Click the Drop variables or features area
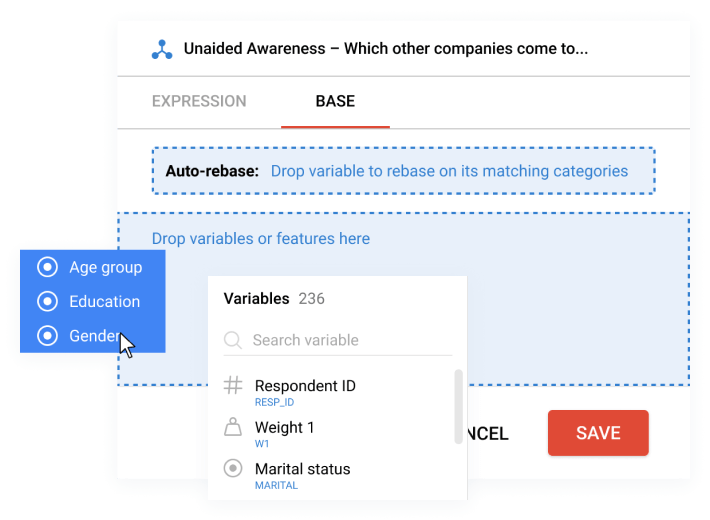Image resolution: width=710 pixels, height=520 pixels. [403, 299]
